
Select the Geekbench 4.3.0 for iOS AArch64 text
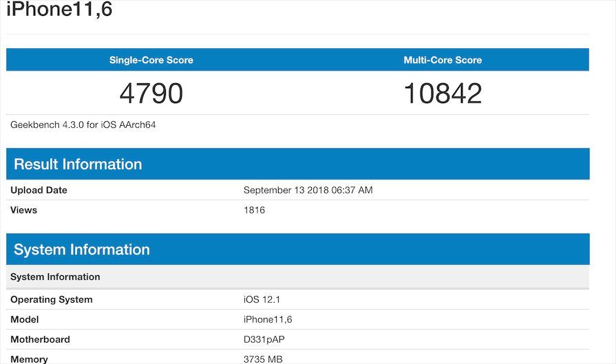tap(83, 125)
